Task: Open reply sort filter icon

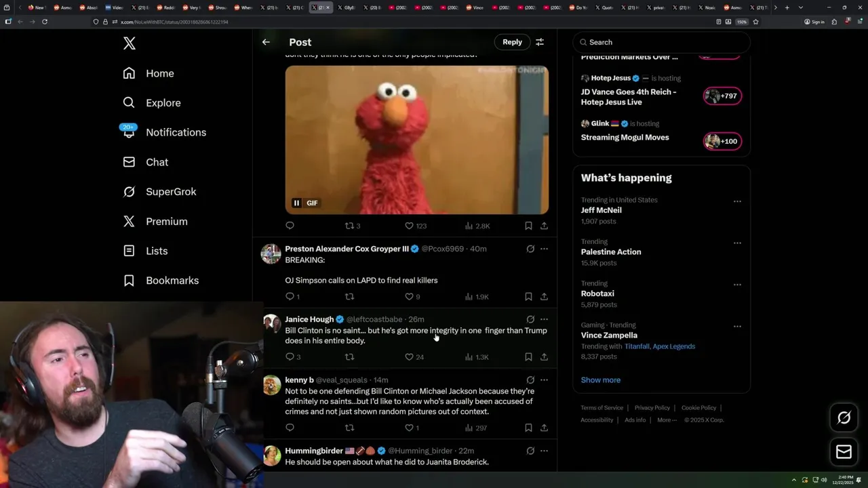Action: (540, 42)
